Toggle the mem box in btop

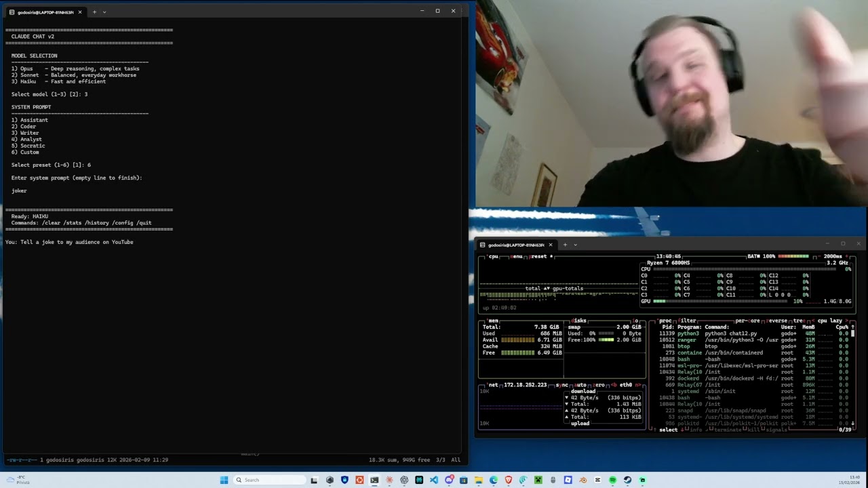click(493, 321)
